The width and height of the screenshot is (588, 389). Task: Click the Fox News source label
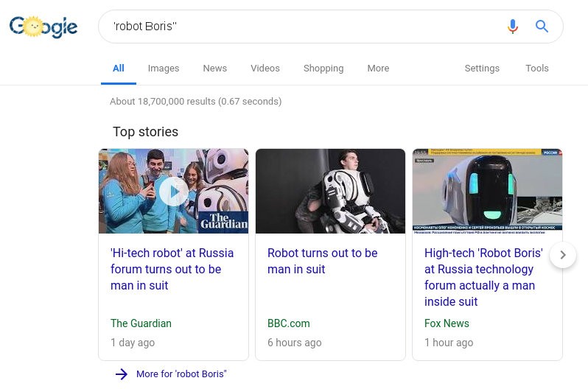[447, 323]
